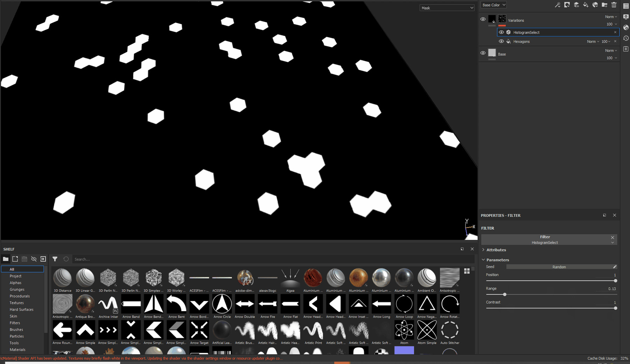Open the Mask view mode dropdown
The width and height of the screenshot is (630, 364).
coord(447,7)
